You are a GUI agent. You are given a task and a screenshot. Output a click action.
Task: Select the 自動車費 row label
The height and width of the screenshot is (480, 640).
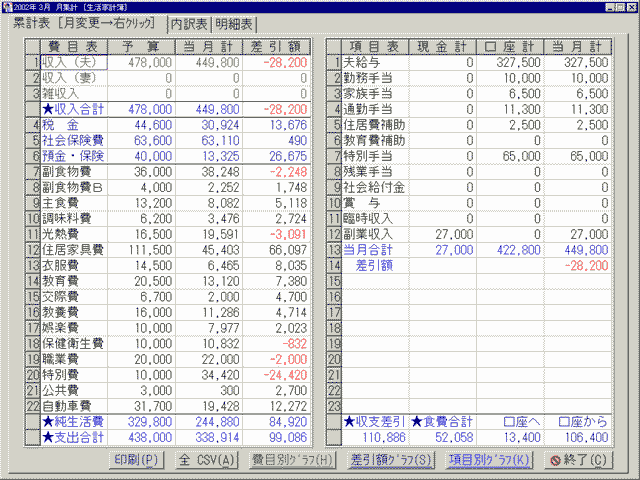74,406
